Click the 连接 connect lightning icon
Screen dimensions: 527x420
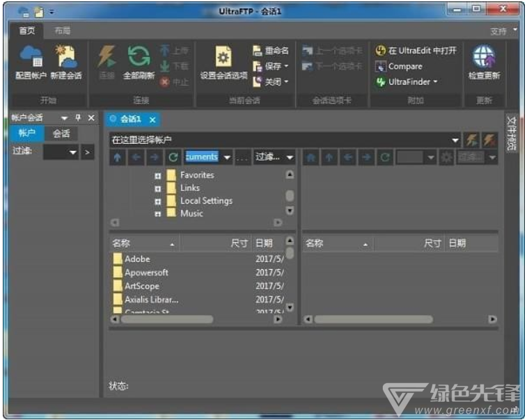pyautogui.click(x=107, y=63)
